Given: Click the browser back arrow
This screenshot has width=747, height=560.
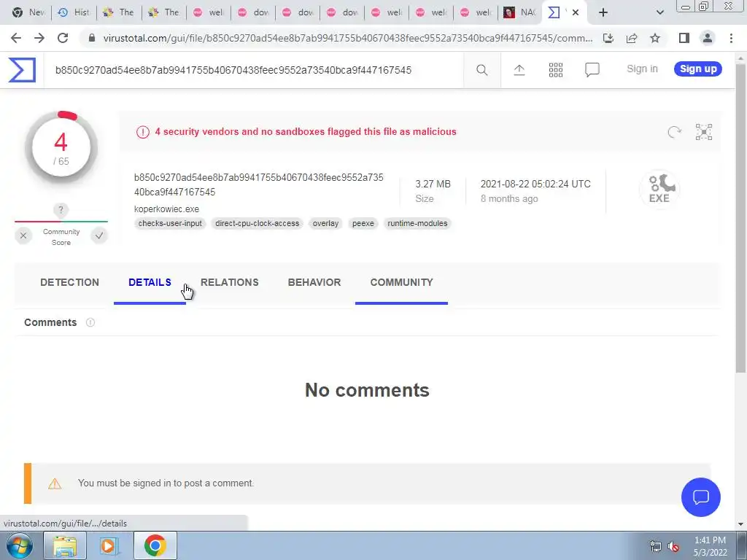Looking at the screenshot, I should pos(16,38).
